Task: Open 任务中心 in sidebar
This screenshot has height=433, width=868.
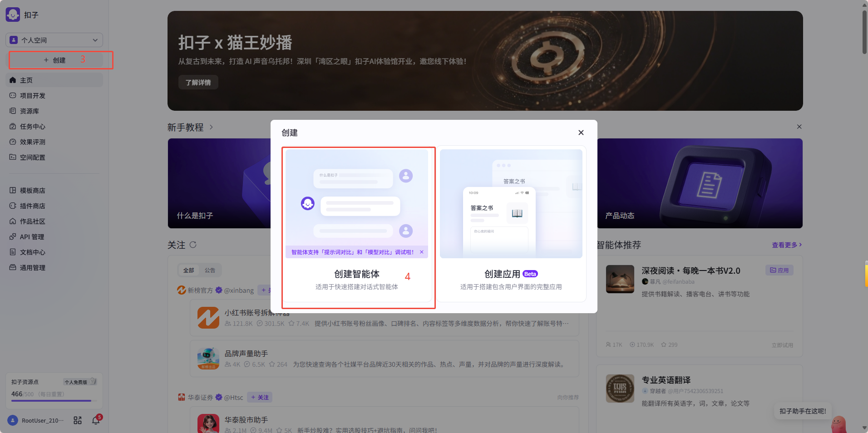Action: click(54, 126)
